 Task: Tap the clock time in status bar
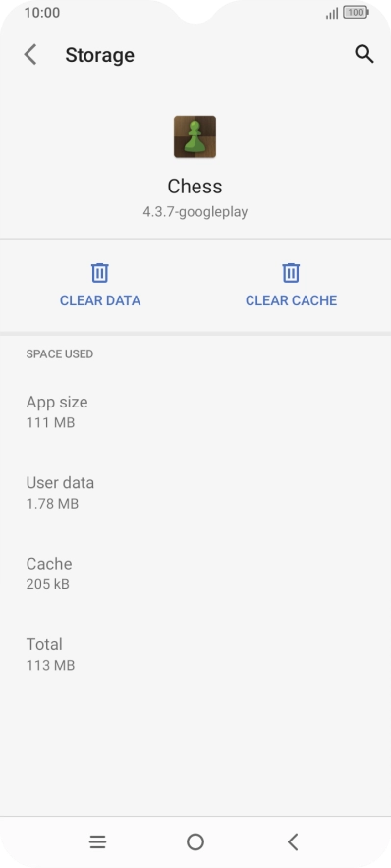coord(42,12)
